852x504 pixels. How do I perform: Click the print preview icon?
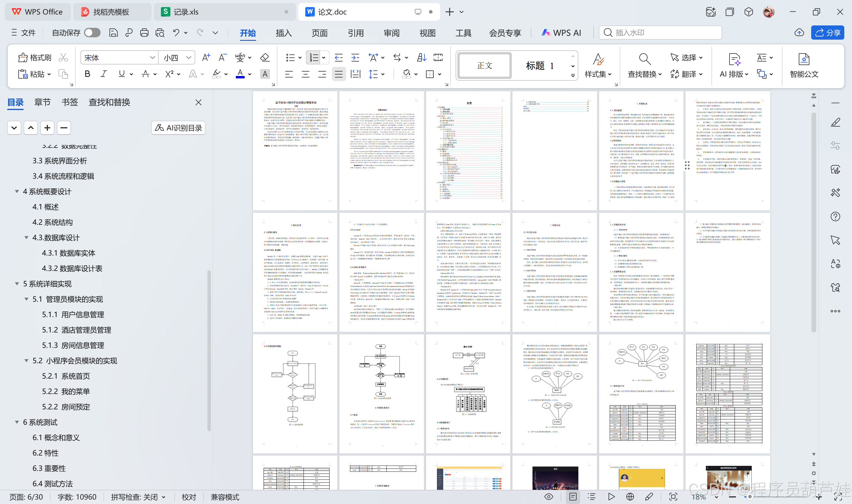[x=160, y=33]
